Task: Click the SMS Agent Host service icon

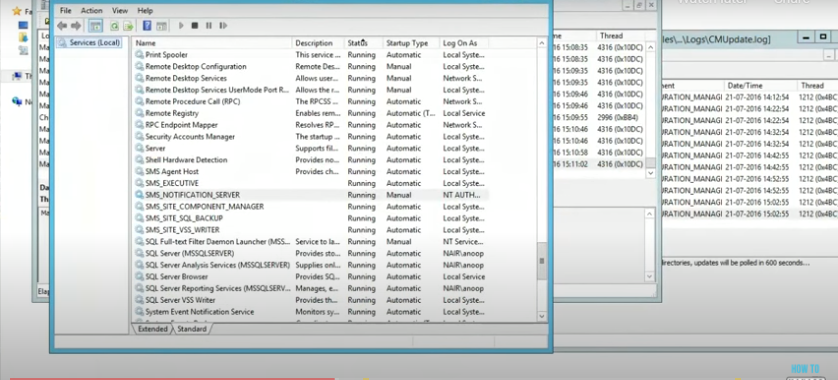Action: 139,172
